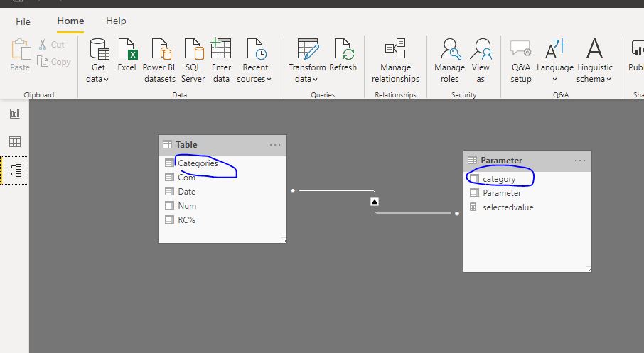Select the Parameter card header
The height and width of the screenshot is (353, 644).
click(x=527, y=161)
